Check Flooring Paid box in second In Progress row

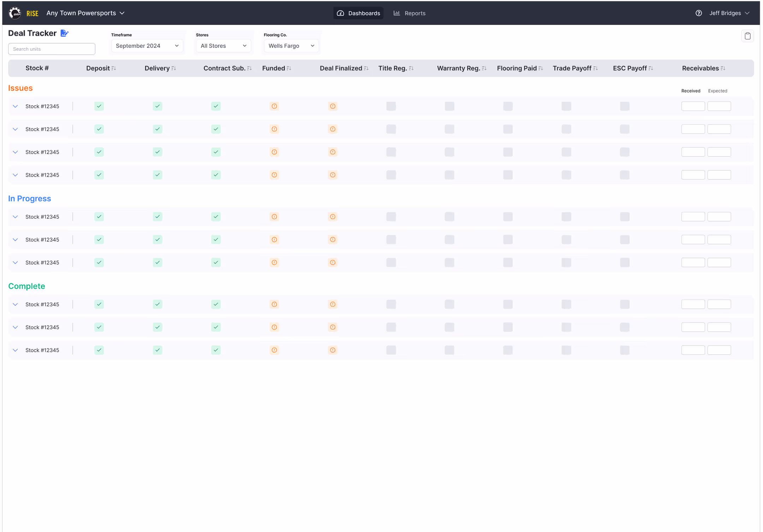[x=508, y=240]
